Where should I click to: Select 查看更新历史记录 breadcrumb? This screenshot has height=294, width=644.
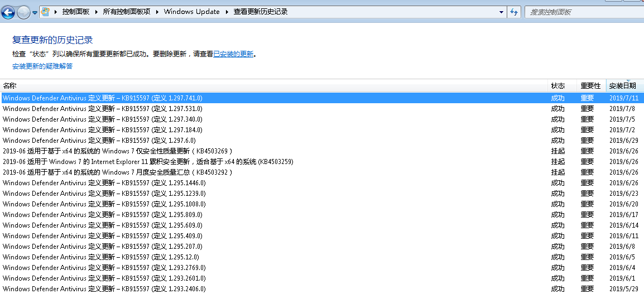[261, 12]
